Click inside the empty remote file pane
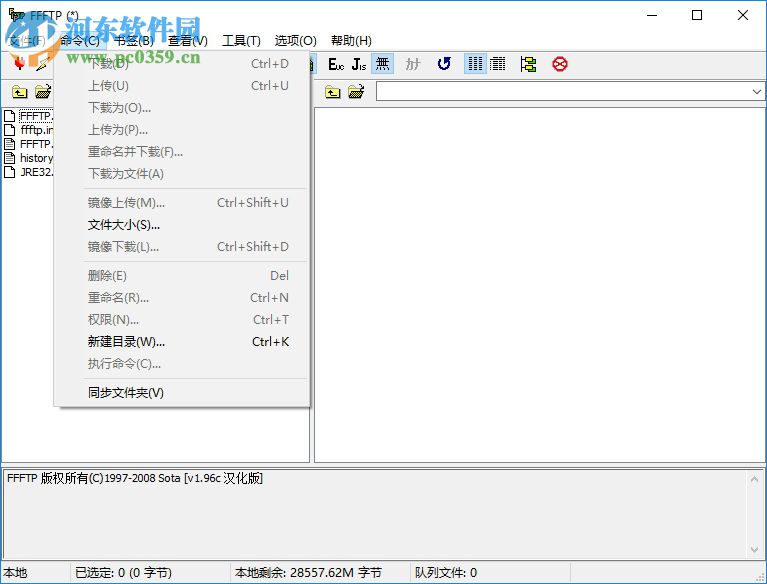Viewport: 767px width, 584px height. coord(540,285)
